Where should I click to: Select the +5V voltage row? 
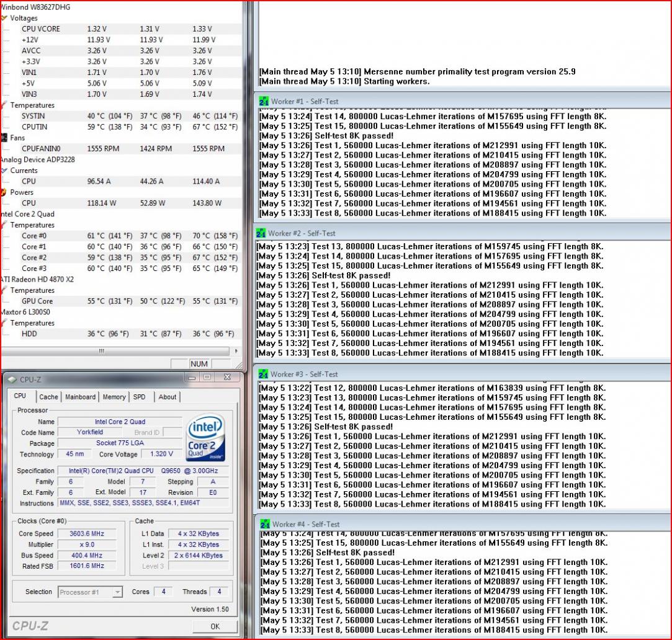[x=131, y=83]
